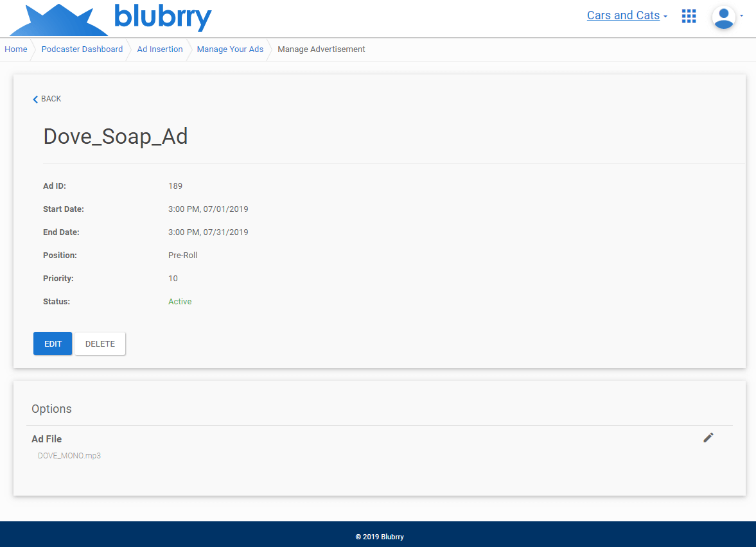Click the Manage Advertisement breadcrumb
Screen dimensions: 756x547
pos(321,49)
